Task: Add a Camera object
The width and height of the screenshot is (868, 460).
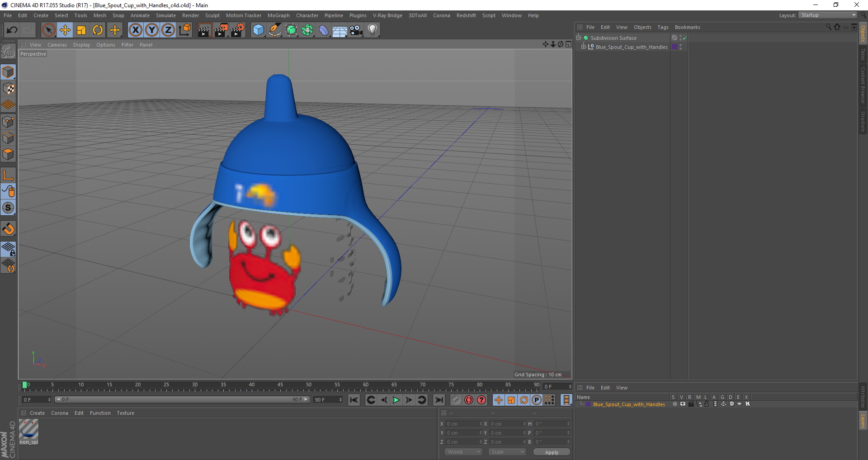Action: 356,30
